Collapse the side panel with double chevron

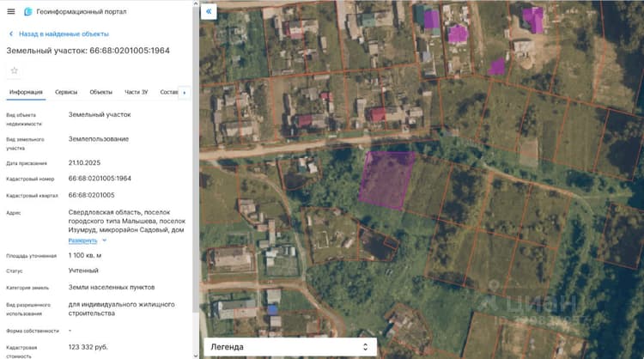(x=209, y=11)
